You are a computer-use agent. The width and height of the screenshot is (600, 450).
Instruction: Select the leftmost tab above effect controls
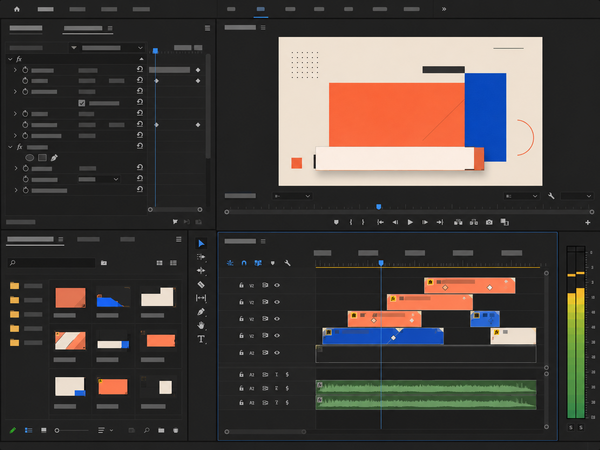(26, 28)
